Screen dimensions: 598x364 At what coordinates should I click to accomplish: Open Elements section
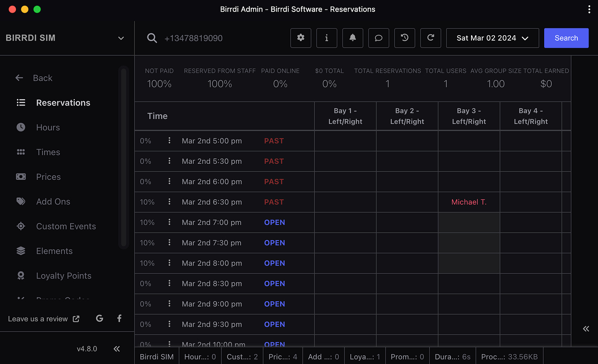point(54,251)
